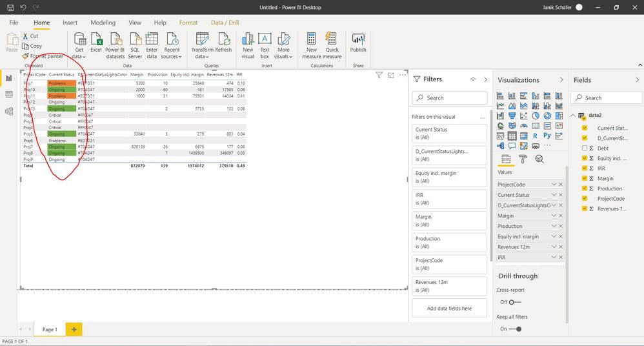Select the scatter chart visual
This screenshot has width=644, height=346.
524,116
